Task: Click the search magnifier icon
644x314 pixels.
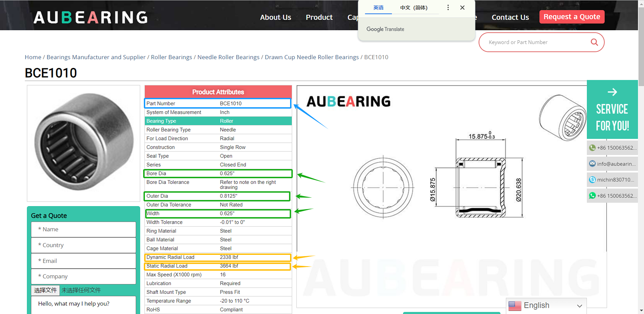Action: pyautogui.click(x=594, y=42)
